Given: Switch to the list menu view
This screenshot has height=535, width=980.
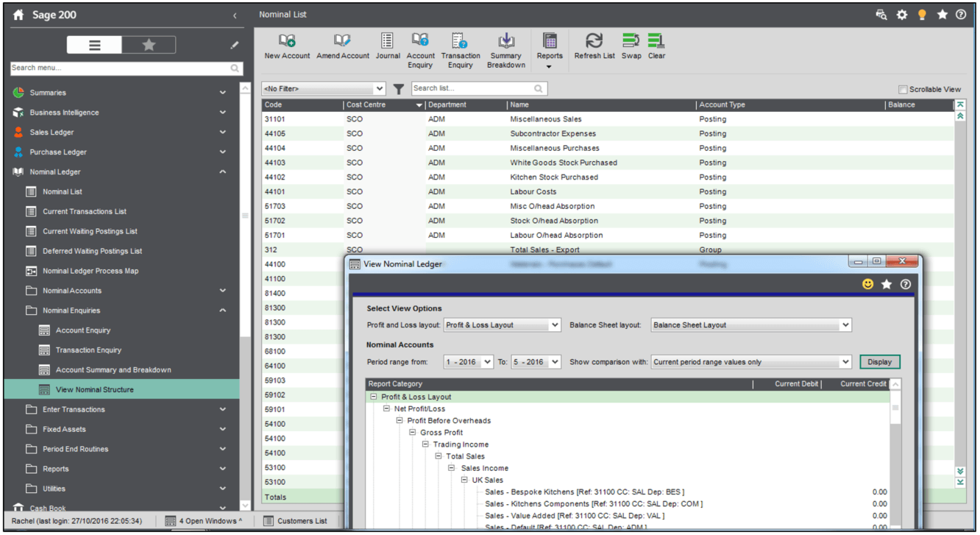Looking at the screenshot, I should pos(94,46).
